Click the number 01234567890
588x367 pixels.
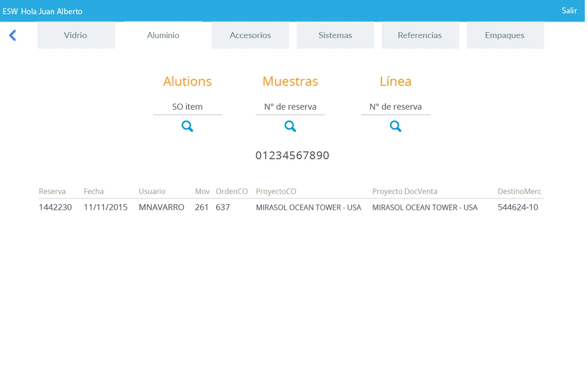[x=293, y=156]
